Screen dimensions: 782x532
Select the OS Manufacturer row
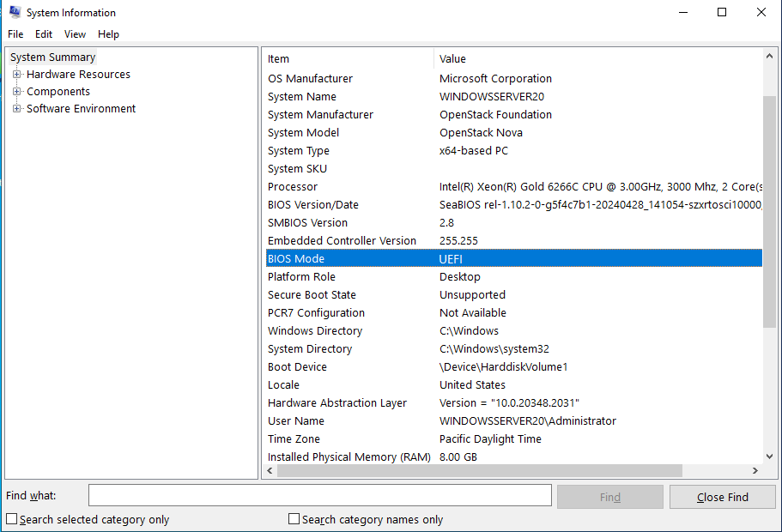click(x=513, y=79)
